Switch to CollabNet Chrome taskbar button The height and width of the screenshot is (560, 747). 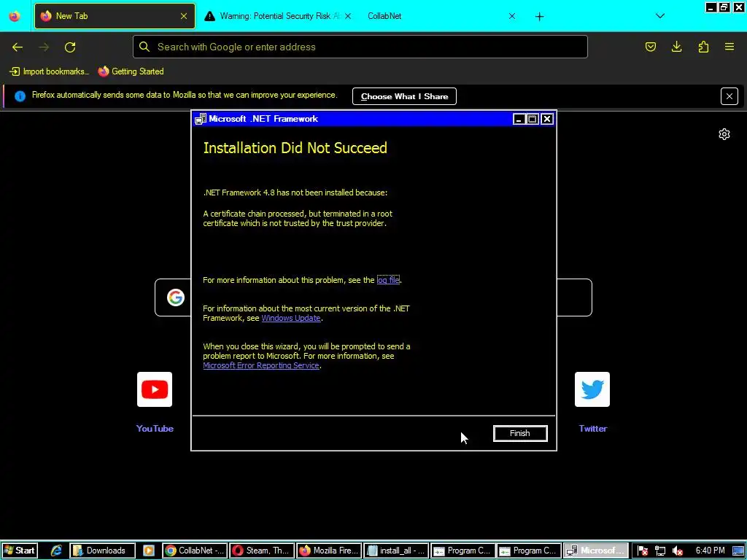point(194,551)
